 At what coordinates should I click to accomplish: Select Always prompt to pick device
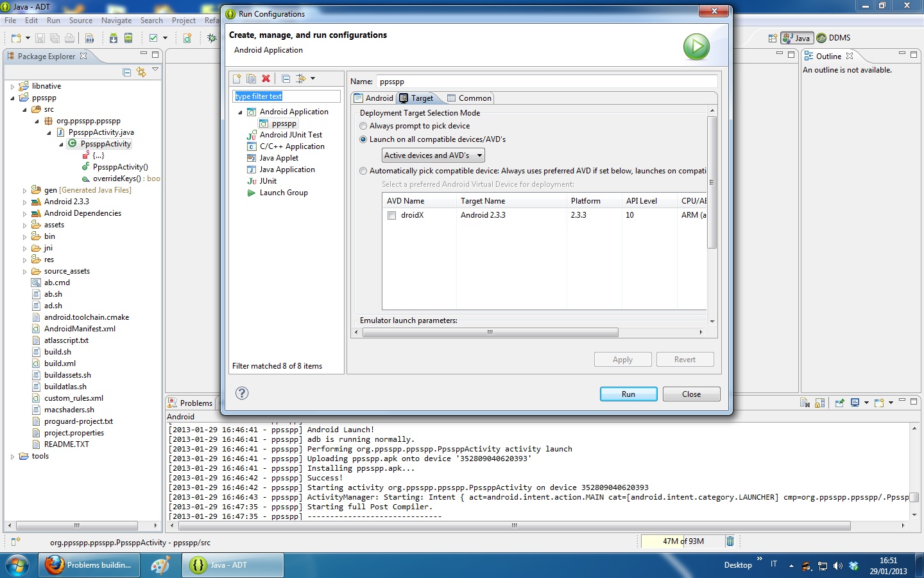tap(364, 126)
